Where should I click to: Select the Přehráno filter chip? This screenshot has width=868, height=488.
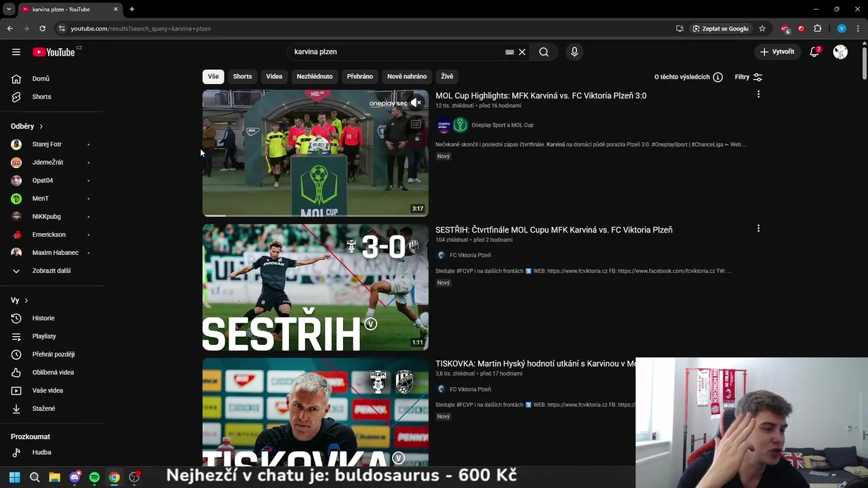click(360, 77)
